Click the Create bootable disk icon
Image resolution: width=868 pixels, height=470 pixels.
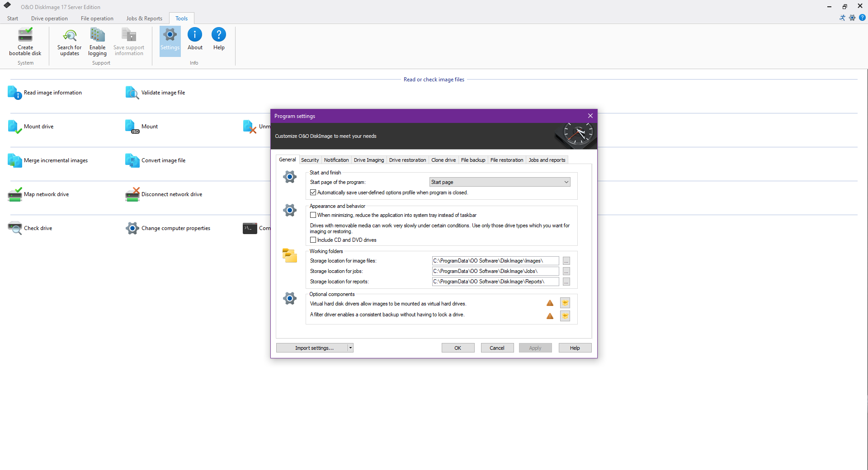pos(25,35)
